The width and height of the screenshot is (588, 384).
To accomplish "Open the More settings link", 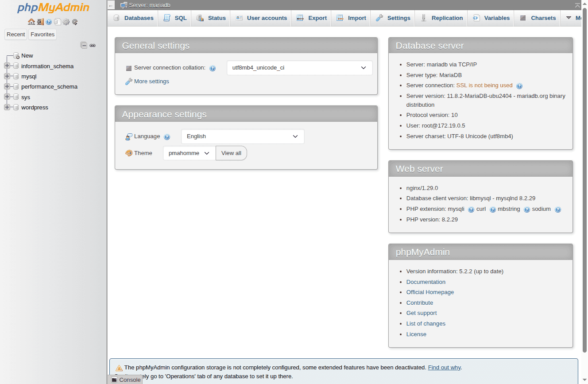I will [x=151, y=81].
